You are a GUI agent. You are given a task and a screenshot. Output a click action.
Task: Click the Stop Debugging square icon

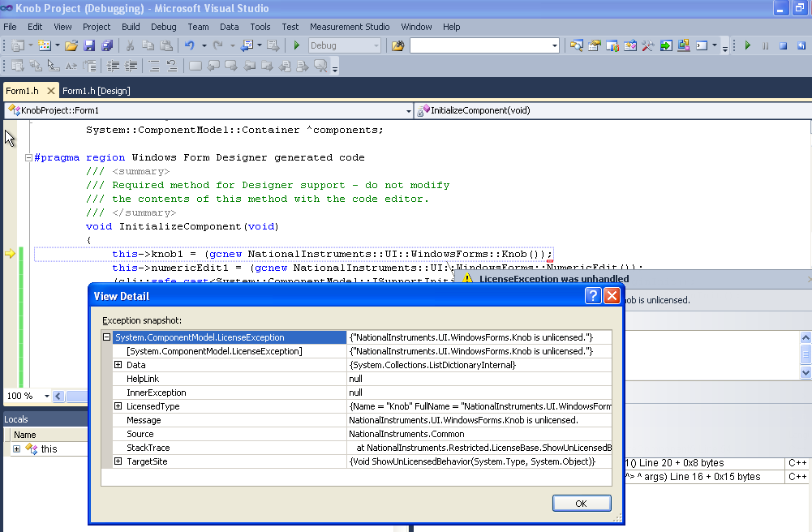point(783,46)
